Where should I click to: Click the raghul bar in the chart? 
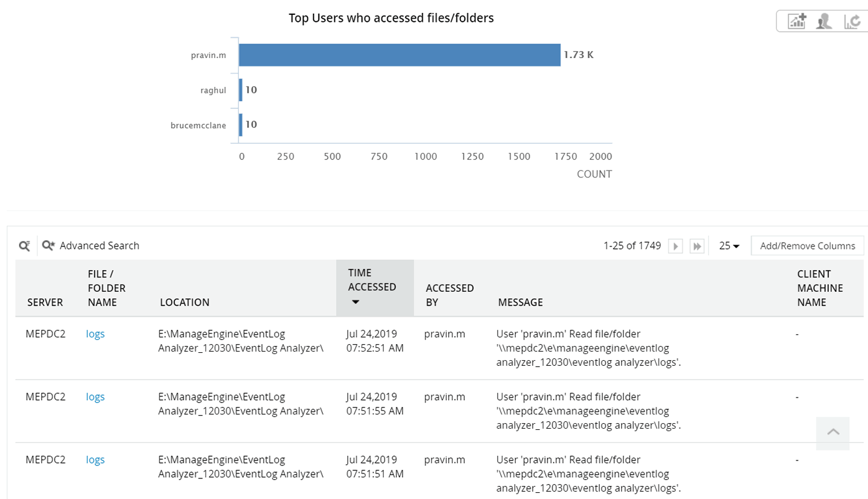point(241,90)
